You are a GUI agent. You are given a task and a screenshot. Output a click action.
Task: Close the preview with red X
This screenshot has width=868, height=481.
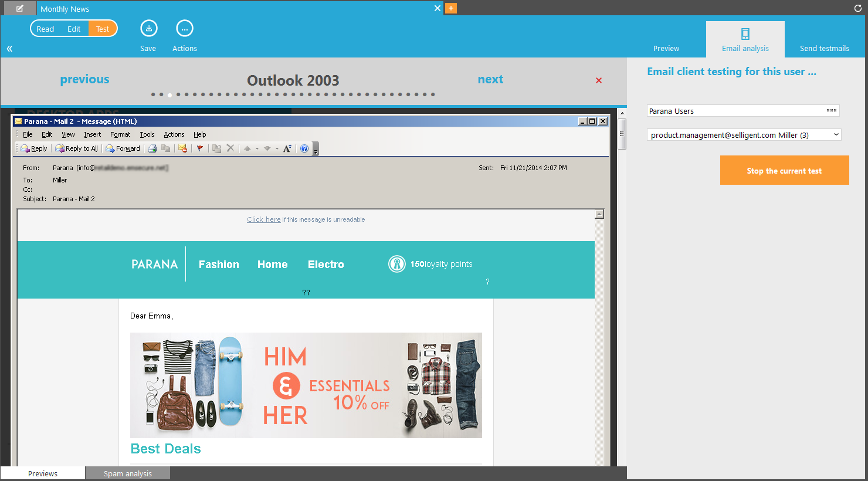tap(599, 80)
